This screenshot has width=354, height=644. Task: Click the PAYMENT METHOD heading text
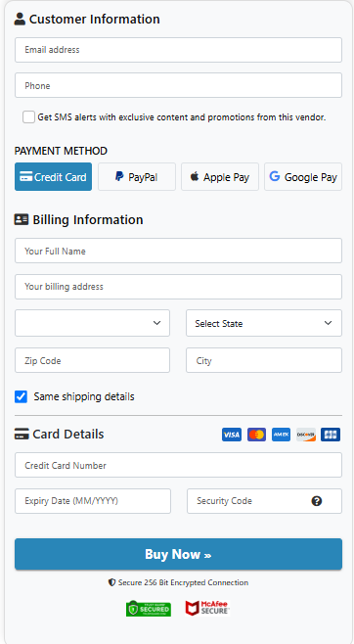click(61, 151)
